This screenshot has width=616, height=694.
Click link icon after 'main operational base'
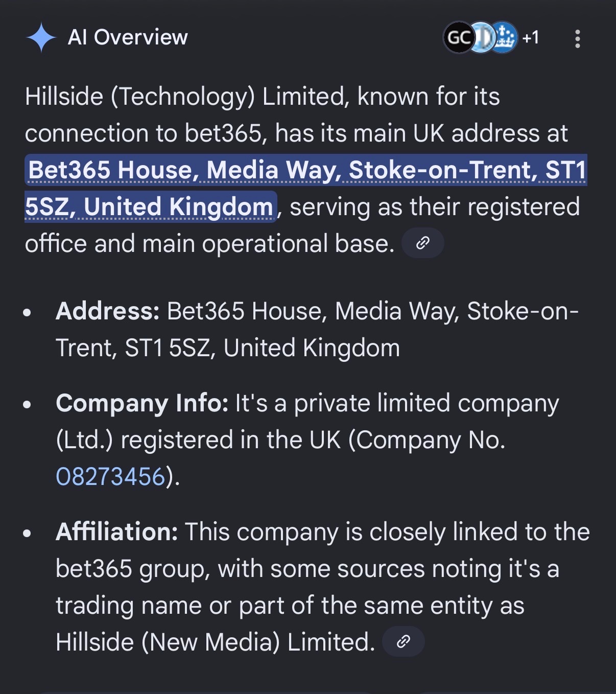423,243
